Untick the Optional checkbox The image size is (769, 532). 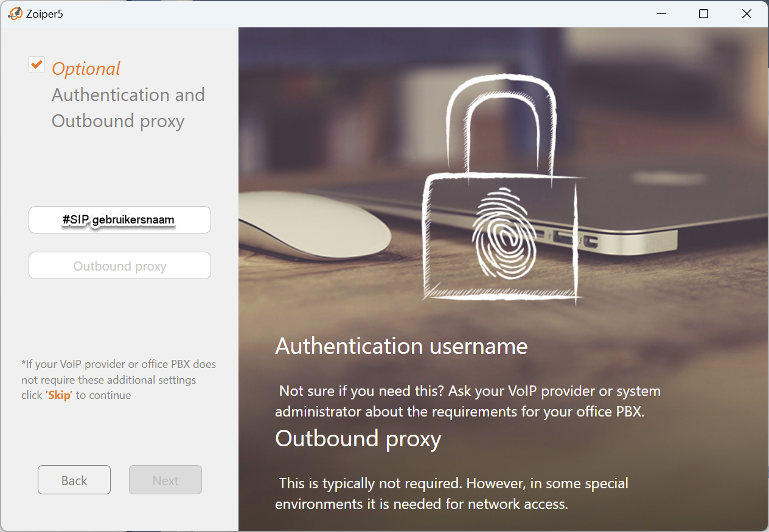click(37, 64)
